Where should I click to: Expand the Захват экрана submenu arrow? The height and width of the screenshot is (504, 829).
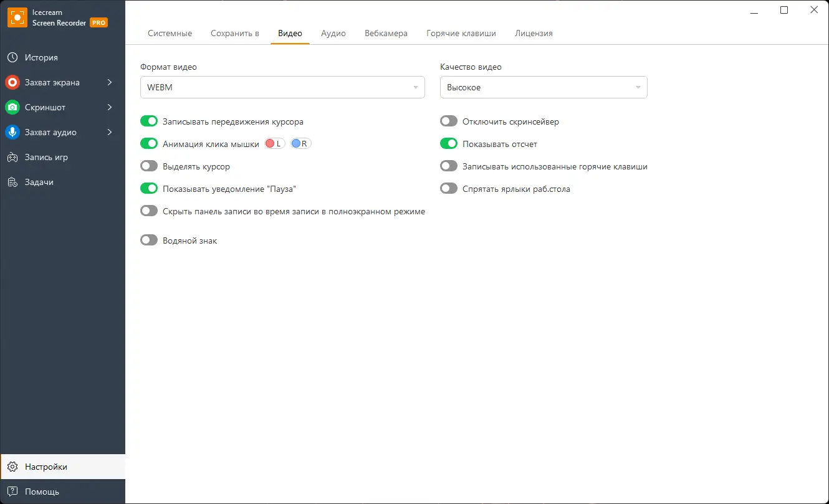110,82
